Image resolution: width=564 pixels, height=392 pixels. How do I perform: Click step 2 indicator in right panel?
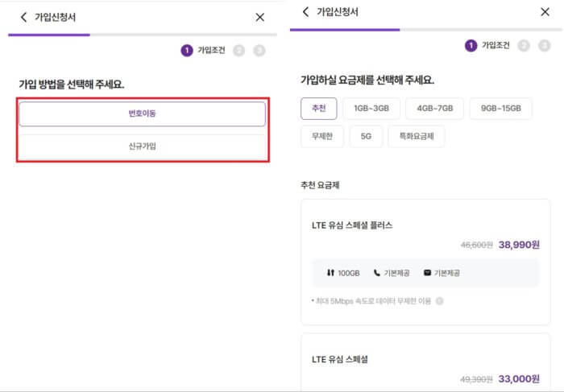(x=524, y=45)
